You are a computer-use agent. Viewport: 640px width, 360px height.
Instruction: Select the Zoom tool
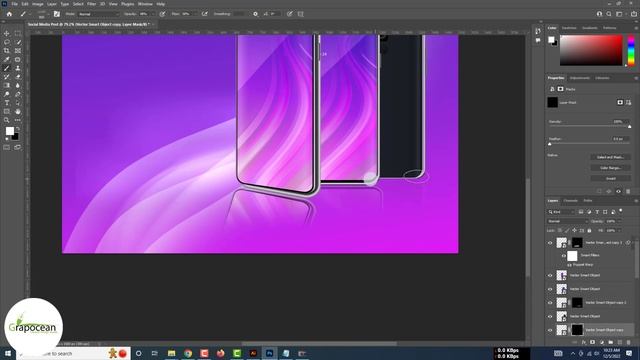click(7, 120)
